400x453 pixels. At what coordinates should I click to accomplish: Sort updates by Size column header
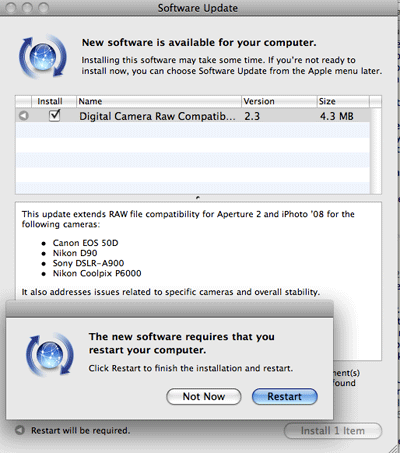pos(343,101)
